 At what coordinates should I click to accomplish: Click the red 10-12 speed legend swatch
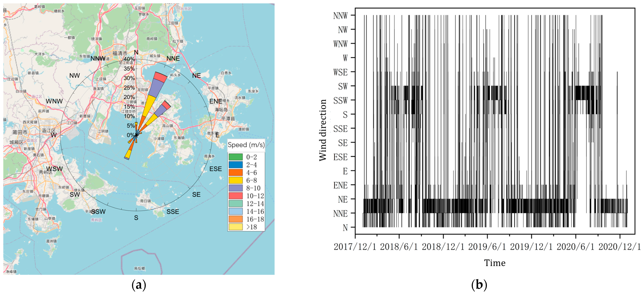click(x=235, y=196)
